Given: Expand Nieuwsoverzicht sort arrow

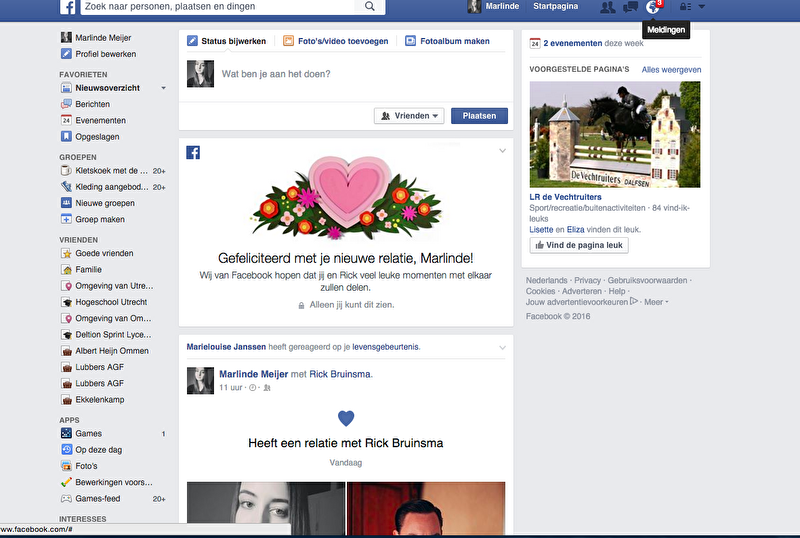Looking at the screenshot, I should (163, 88).
